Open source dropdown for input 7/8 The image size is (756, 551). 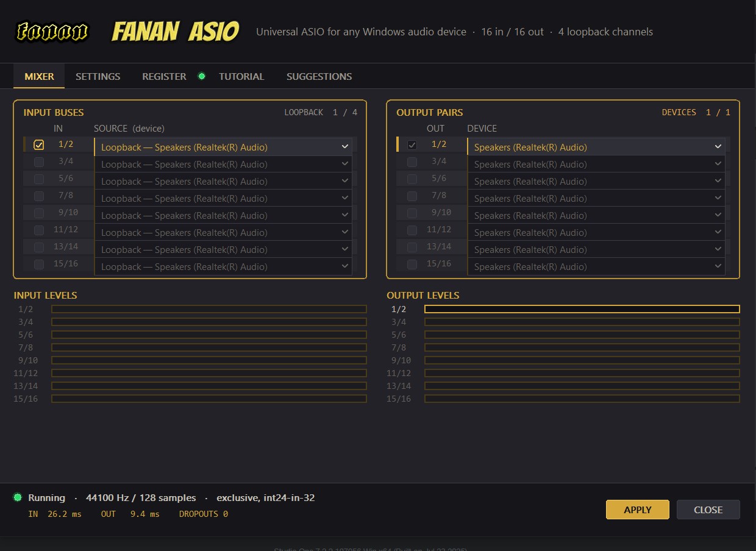(223, 198)
